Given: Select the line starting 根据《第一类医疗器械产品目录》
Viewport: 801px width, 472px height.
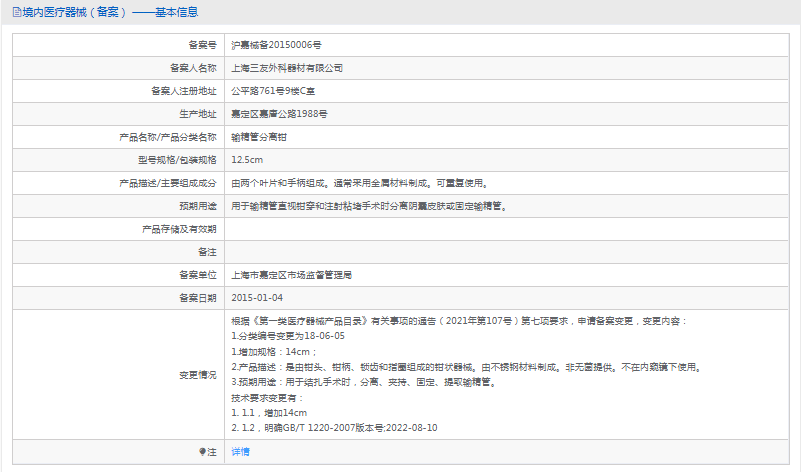Looking at the screenshot, I should tap(460, 321).
